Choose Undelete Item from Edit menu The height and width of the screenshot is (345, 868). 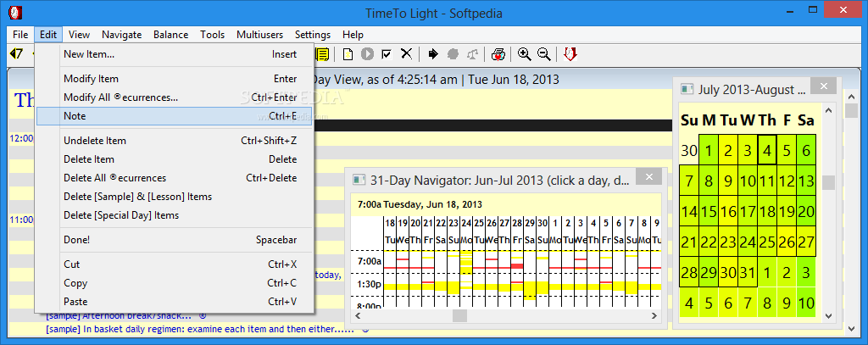[175, 141]
